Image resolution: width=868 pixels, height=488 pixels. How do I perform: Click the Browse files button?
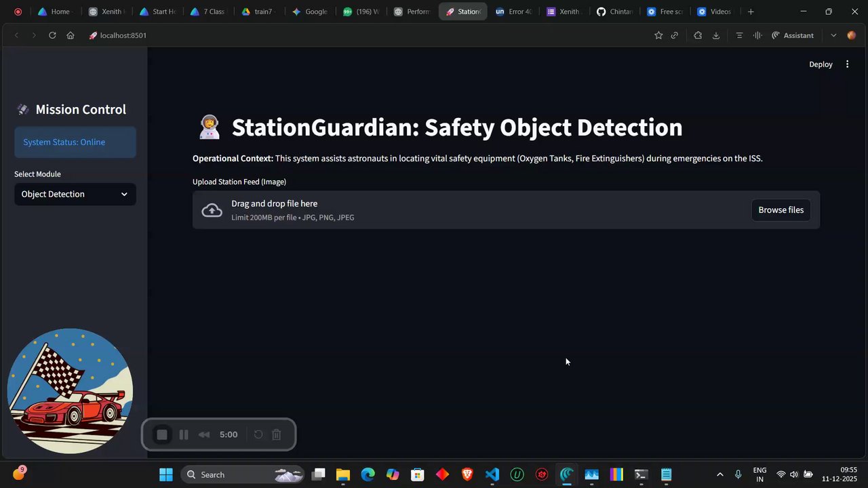781,210
